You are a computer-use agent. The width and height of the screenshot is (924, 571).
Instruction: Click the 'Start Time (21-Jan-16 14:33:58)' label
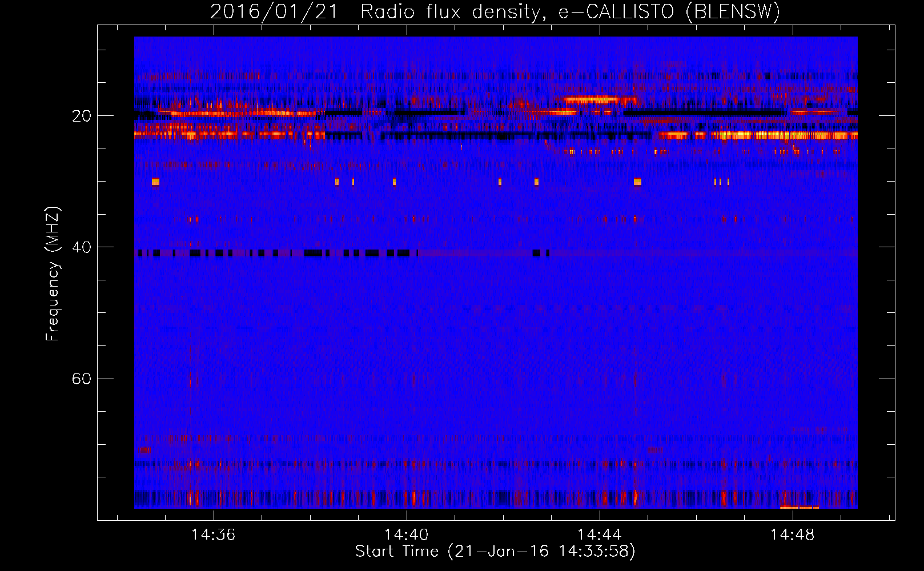pyautogui.click(x=495, y=552)
